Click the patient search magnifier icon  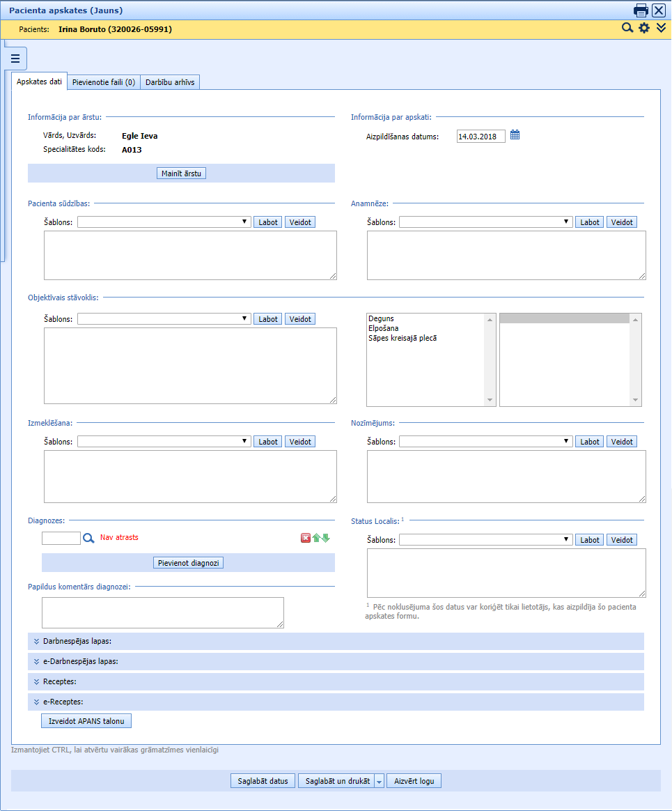627,28
